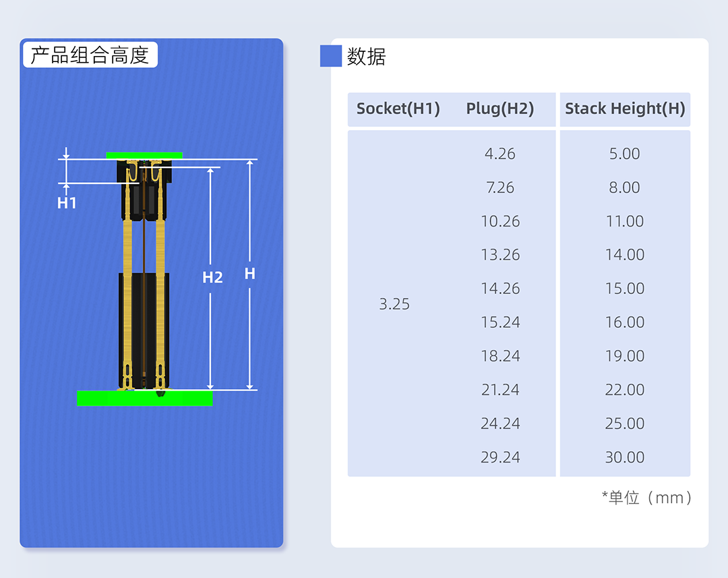Select the 5.00 stack height cell

(x=624, y=154)
